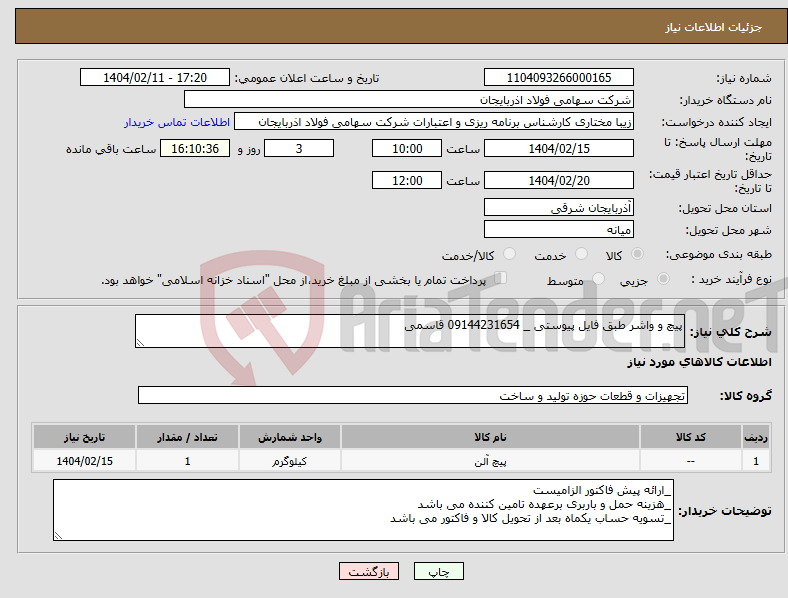Click the need number field 1104093266000165
788x598 pixels.
558,77
